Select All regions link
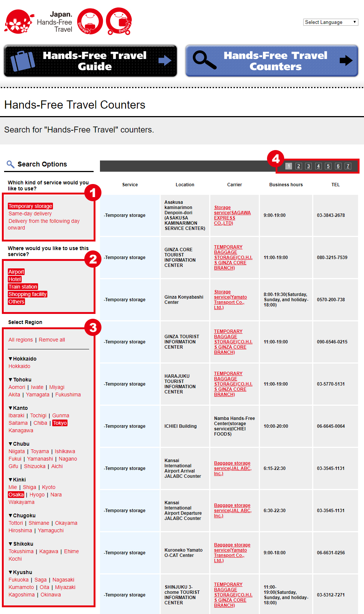The height and width of the screenshot is (614, 364). pyautogui.click(x=21, y=340)
